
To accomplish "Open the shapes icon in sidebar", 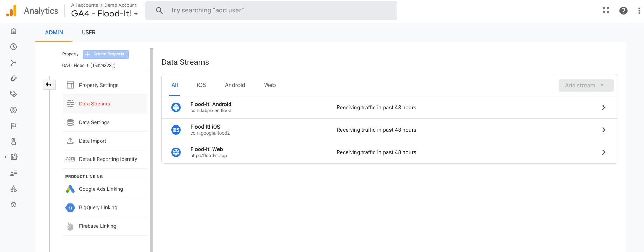I will tap(14, 189).
